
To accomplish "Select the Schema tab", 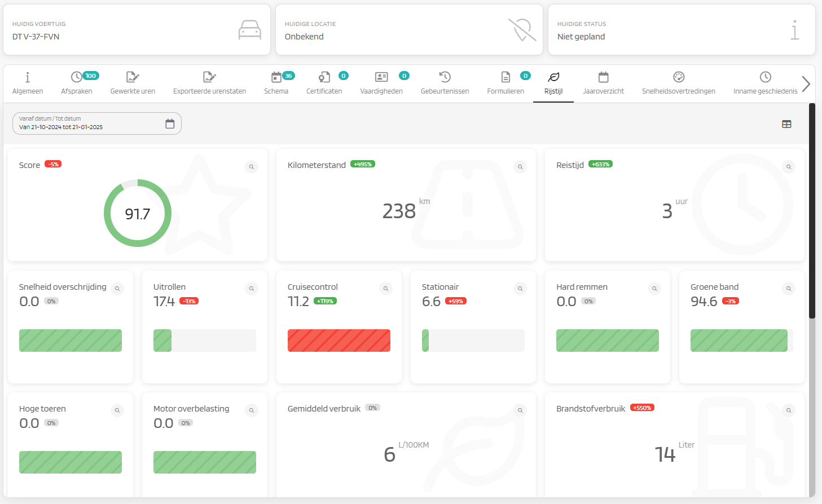I will [276, 83].
